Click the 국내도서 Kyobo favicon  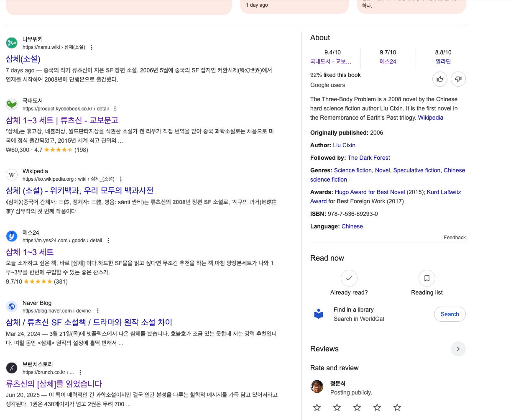[x=12, y=104]
